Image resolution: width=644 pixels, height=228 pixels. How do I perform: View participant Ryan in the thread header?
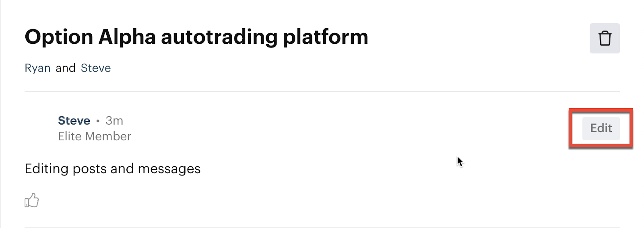(37, 68)
